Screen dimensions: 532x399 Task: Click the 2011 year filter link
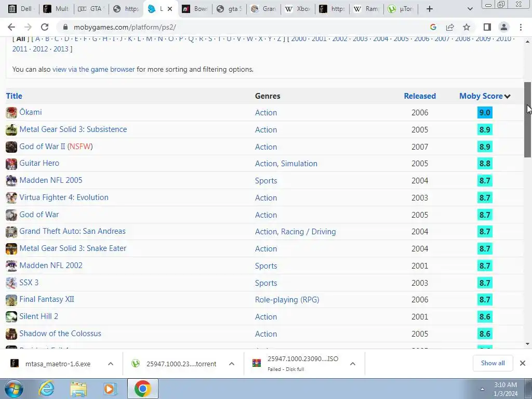coord(20,49)
